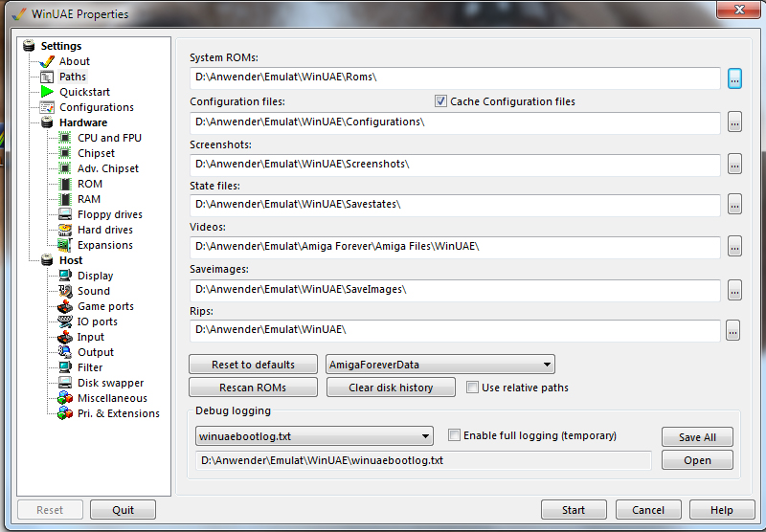
Task: Open Game ports joystick icon
Action: tap(65, 306)
